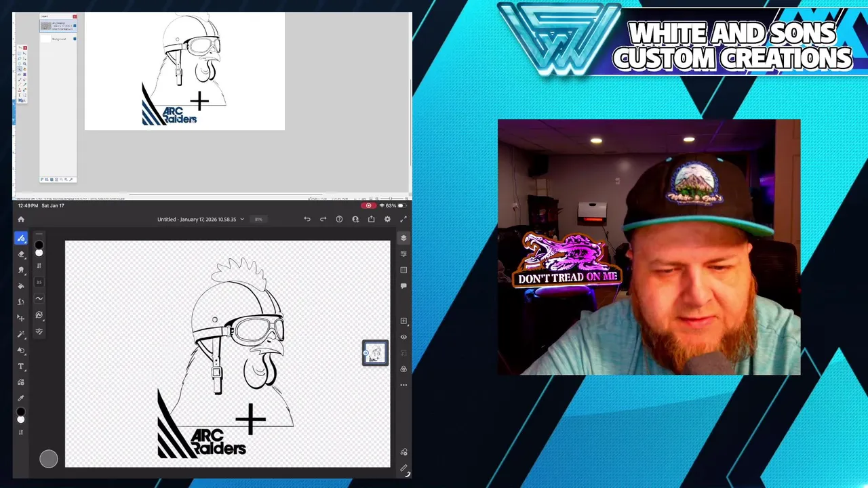Select the Transform move tool

[21, 318]
